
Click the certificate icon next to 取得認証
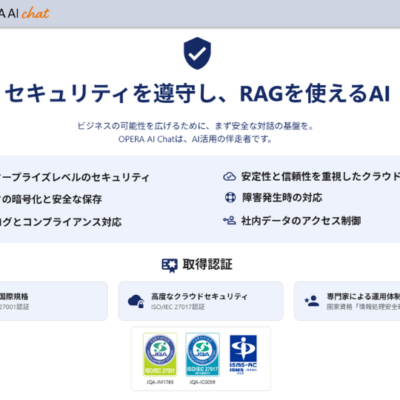170,265
